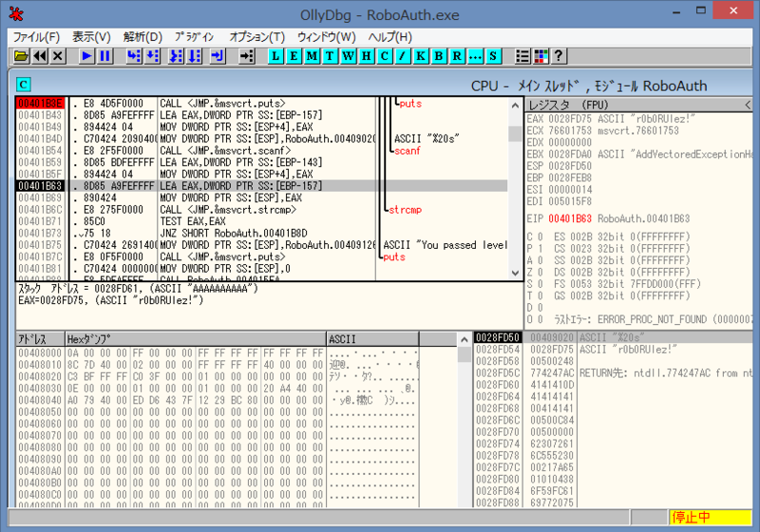Open CPU window with toolbar C button
The width and height of the screenshot is (760, 532).
pos(385,56)
